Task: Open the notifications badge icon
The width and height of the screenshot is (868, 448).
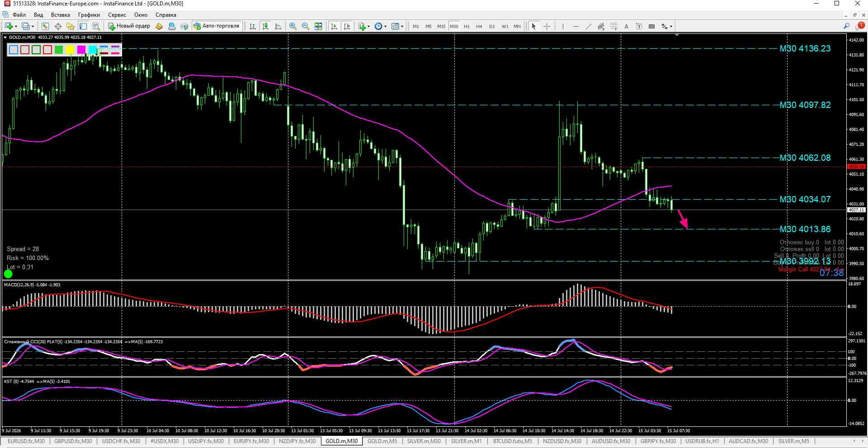Action: [x=860, y=26]
